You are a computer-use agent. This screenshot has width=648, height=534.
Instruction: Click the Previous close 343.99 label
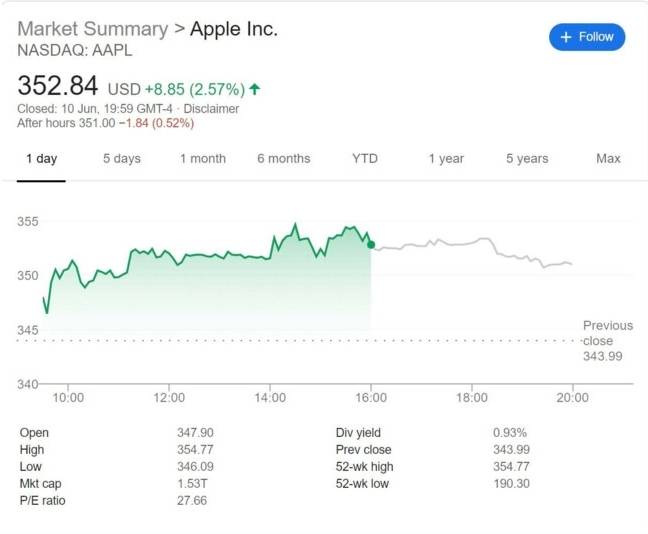click(x=607, y=340)
